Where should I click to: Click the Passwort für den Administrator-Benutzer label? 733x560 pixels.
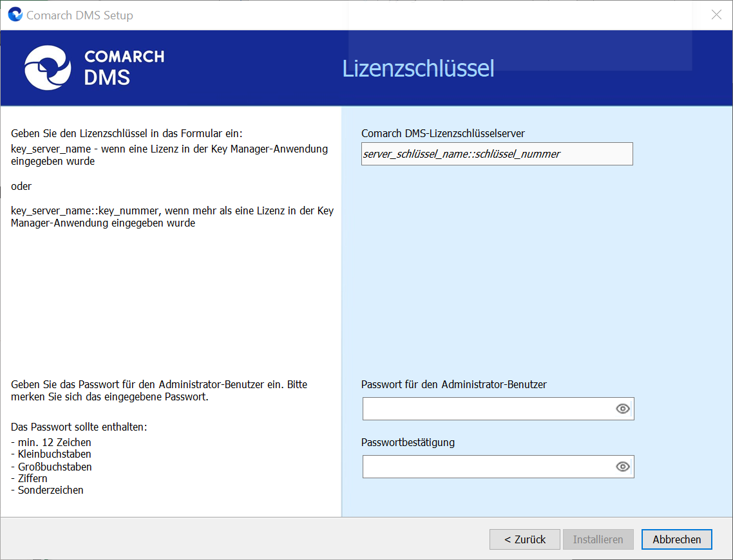(x=453, y=384)
